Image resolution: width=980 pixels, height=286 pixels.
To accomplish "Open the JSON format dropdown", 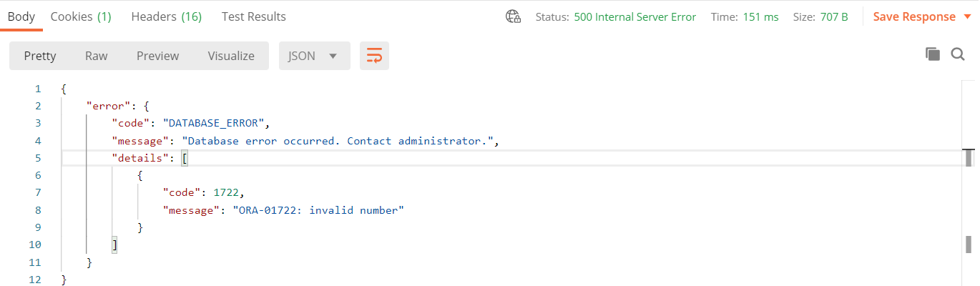I will pos(314,56).
